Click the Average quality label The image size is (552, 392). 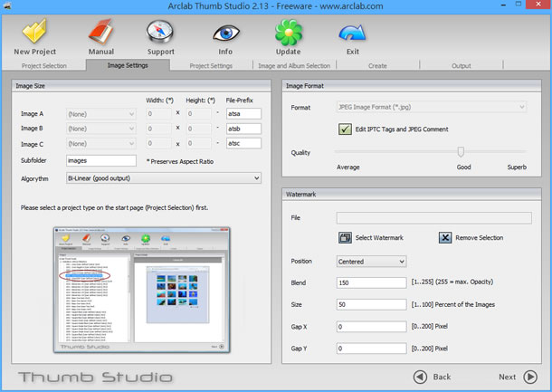pos(348,167)
